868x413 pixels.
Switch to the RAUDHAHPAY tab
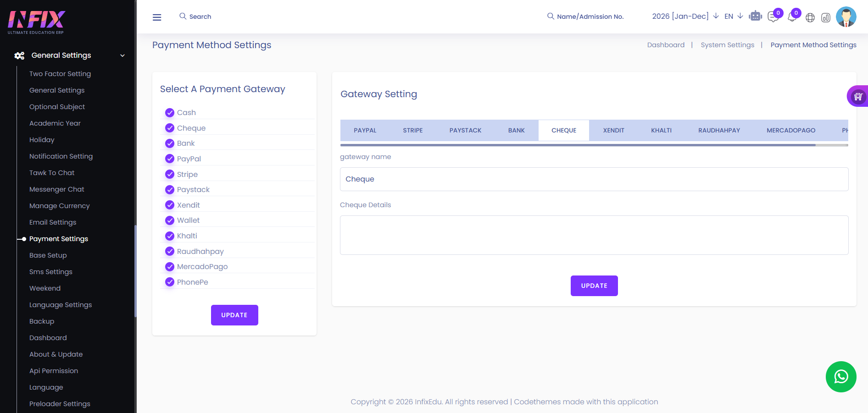coord(719,131)
